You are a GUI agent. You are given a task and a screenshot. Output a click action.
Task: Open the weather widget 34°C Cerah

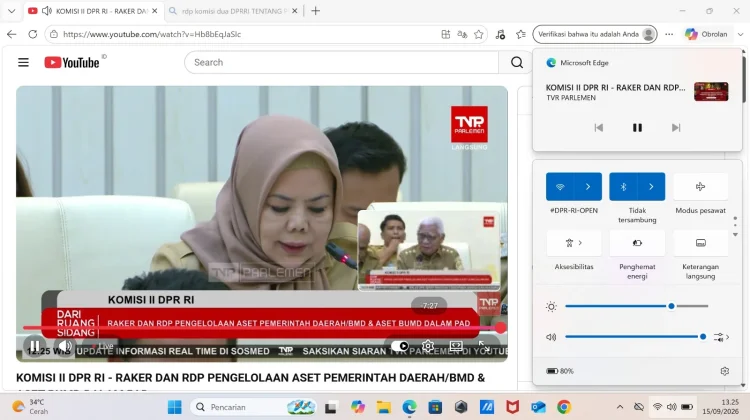31,407
